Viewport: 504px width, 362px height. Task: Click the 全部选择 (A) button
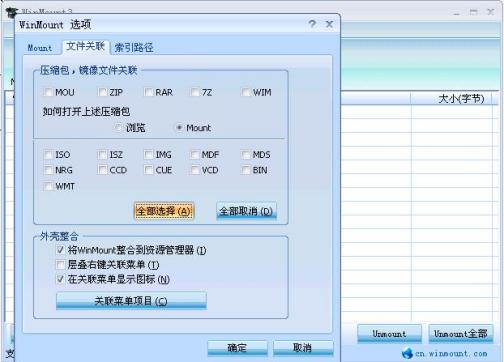coord(164,211)
